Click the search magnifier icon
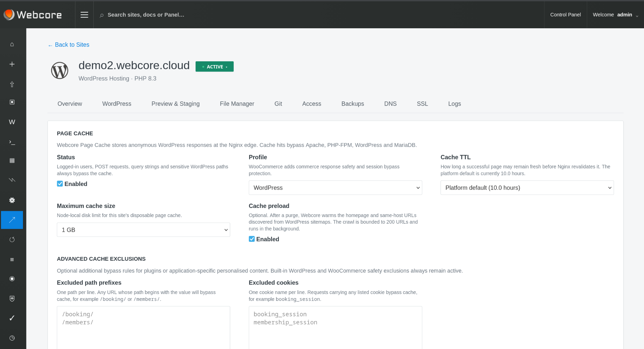The image size is (644, 349). coord(102,15)
